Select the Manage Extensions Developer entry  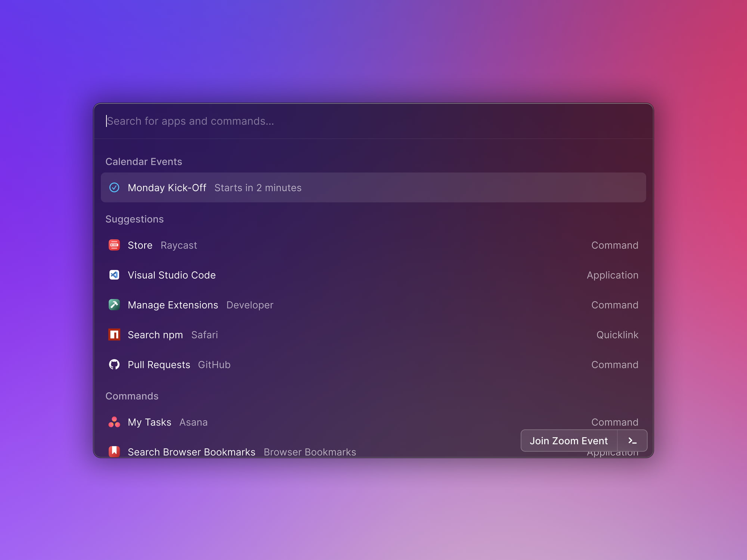tap(373, 305)
